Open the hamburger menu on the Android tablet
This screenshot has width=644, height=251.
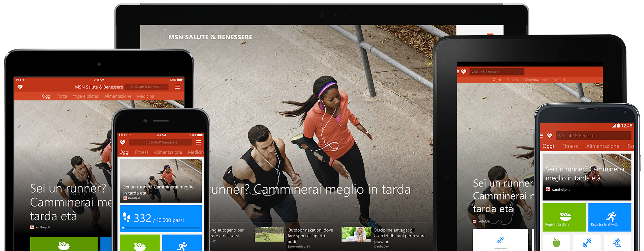(x=458, y=72)
